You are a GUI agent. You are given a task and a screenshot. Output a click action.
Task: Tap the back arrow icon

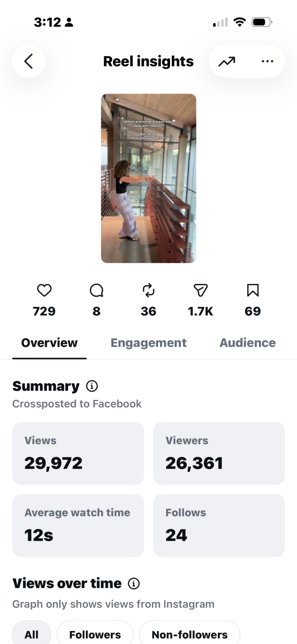point(29,61)
